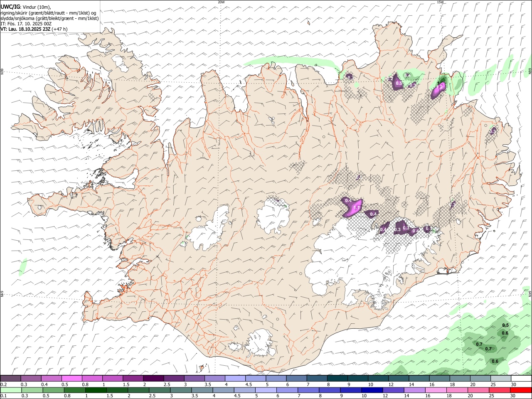Image resolution: width=532 pixels, height=399 pixels.
Task: Select the dark teal 8 snow legend swatch
Action: click(x=337, y=378)
